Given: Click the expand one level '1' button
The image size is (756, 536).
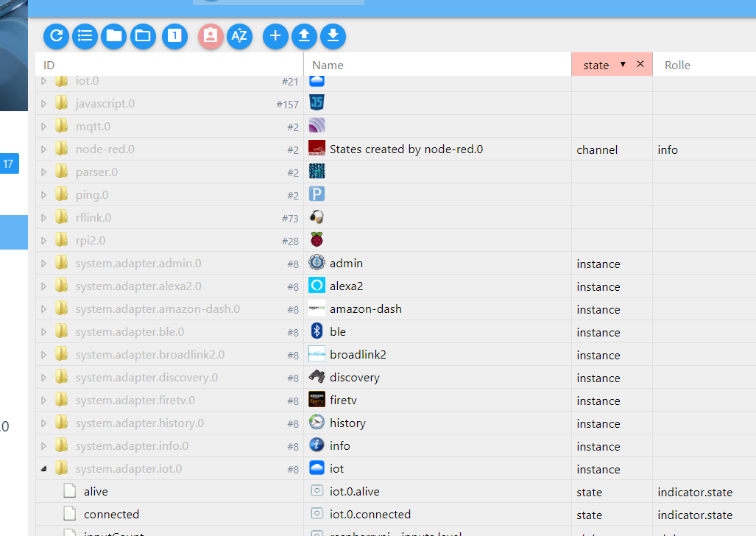Looking at the screenshot, I should [x=174, y=35].
